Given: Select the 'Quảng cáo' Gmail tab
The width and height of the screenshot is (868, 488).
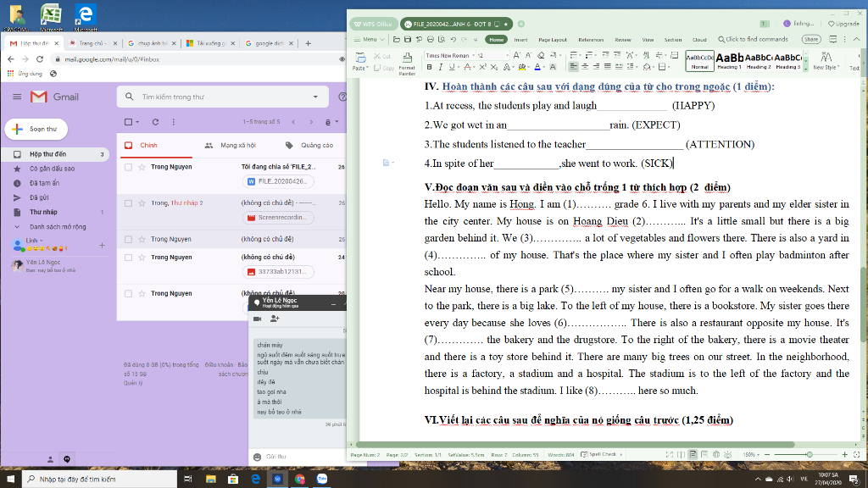Looking at the screenshot, I should [x=309, y=146].
